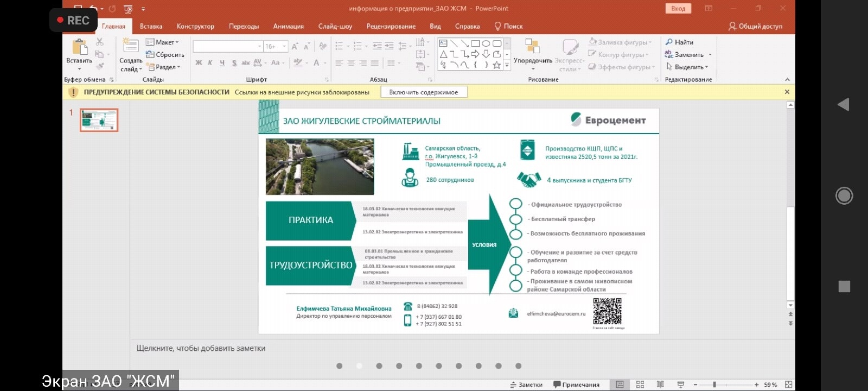
Task: Switch to slide sorter view
Action: pyautogui.click(x=640, y=384)
